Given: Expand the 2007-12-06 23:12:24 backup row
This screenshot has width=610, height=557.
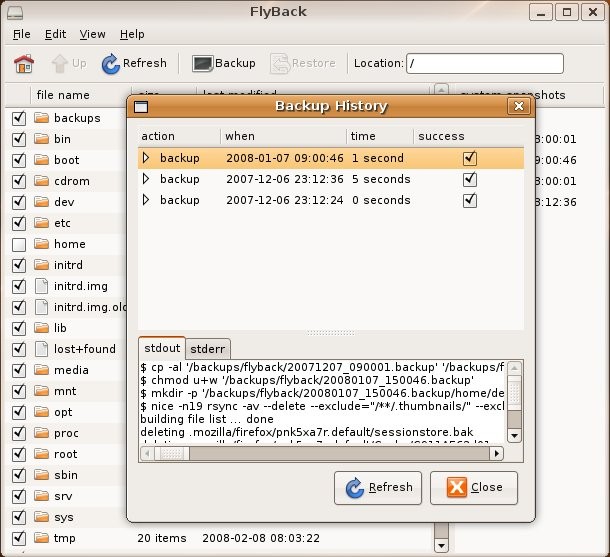Looking at the screenshot, I should [x=146, y=200].
